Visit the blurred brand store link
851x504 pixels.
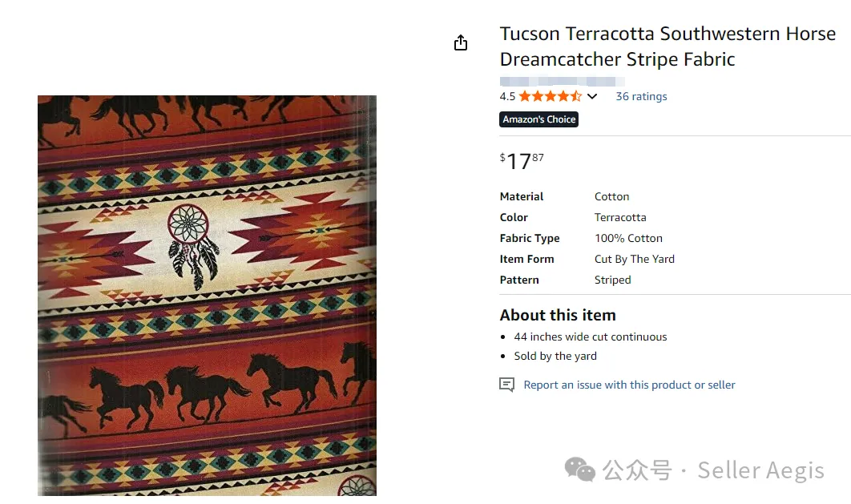562,81
